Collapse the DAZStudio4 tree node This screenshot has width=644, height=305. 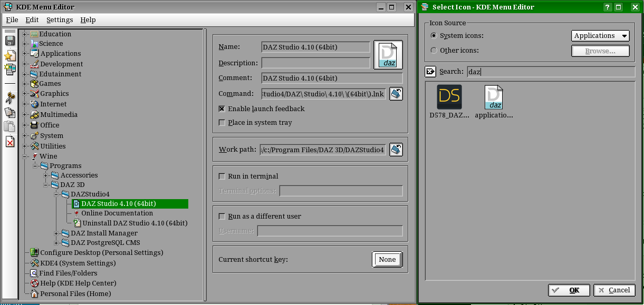[56, 194]
